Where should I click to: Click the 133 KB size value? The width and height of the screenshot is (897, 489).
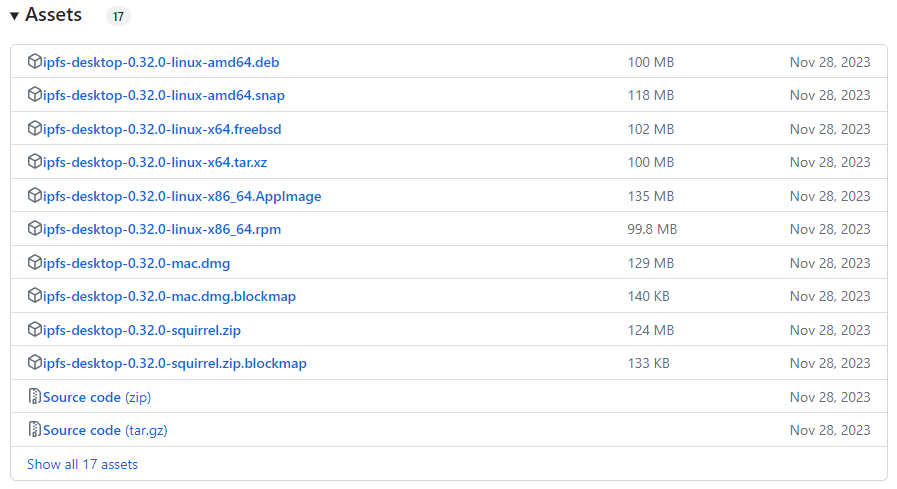coord(649,363)
